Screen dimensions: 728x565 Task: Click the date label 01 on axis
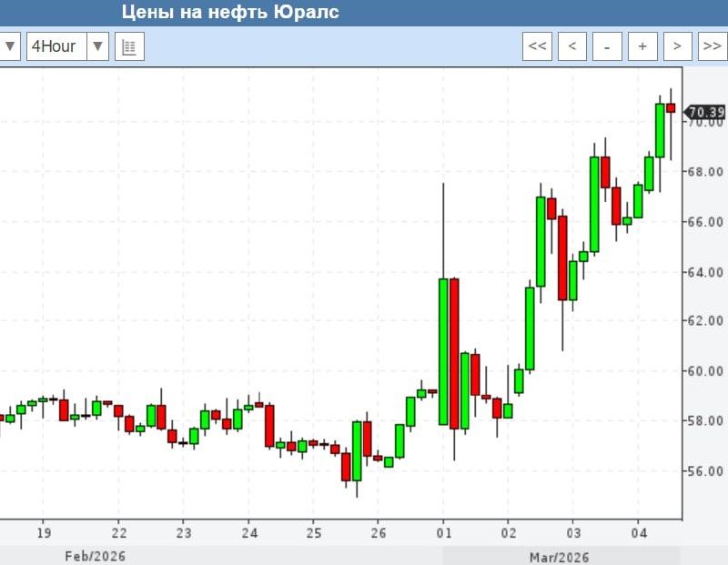click(444, 533)
